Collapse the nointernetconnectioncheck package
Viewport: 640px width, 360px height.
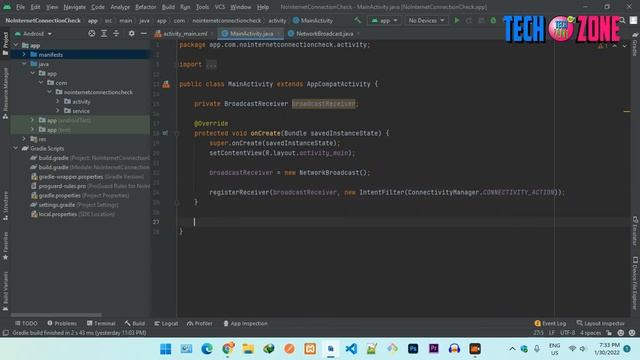click(x=49, y=92)
